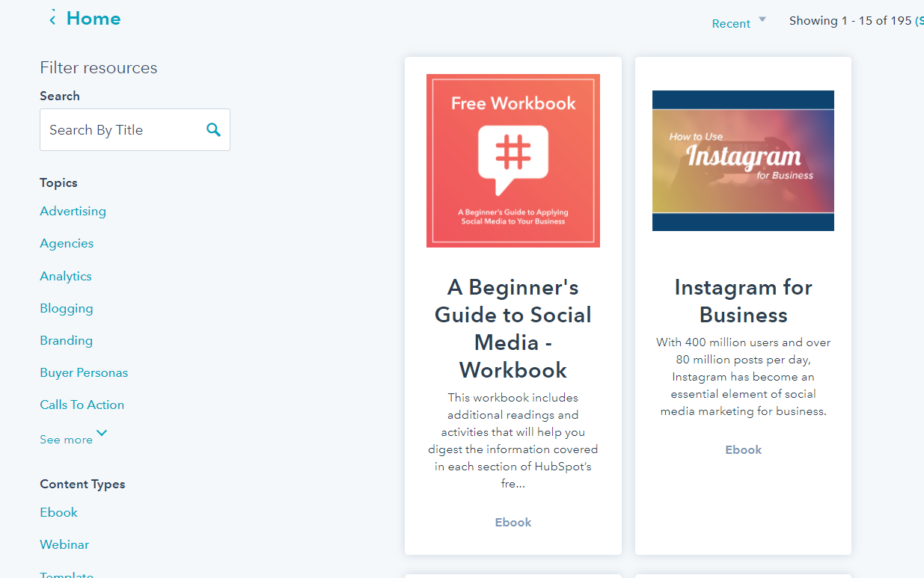Open the Instagram for Business thumbnail
This screenshot has height=578, width=924.
743,161
